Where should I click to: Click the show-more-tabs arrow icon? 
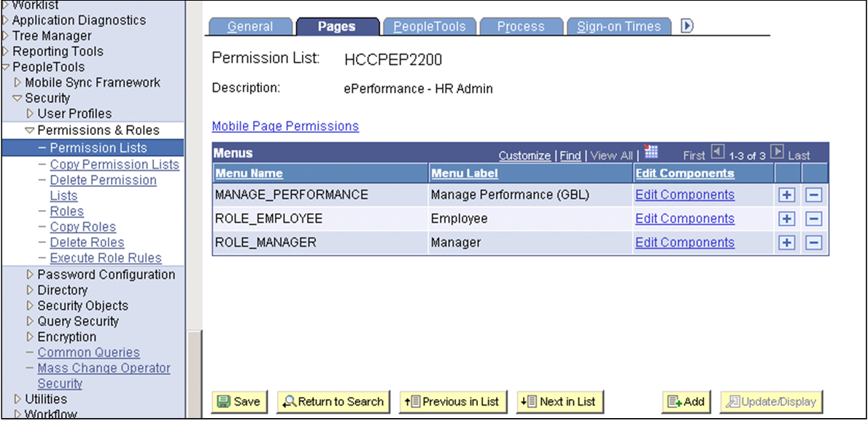(686, 24)
